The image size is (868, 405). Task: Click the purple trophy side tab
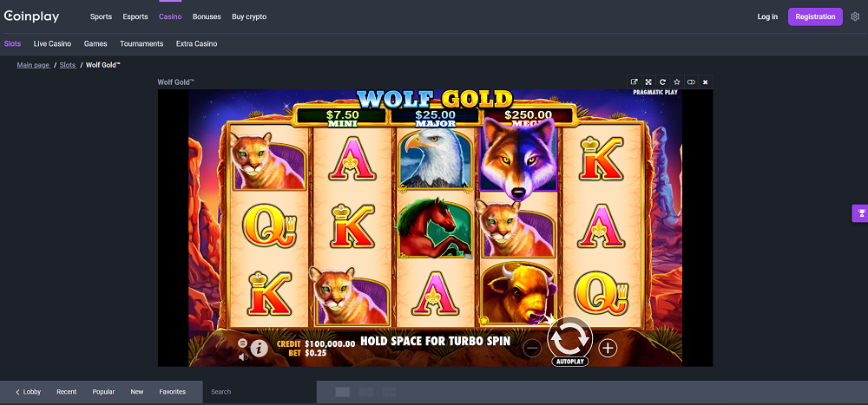click(x=860, y=213)
